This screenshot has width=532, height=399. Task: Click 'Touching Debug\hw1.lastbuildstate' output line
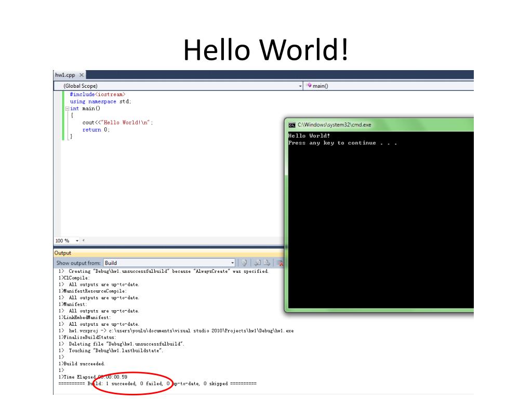tap(111, 351)
